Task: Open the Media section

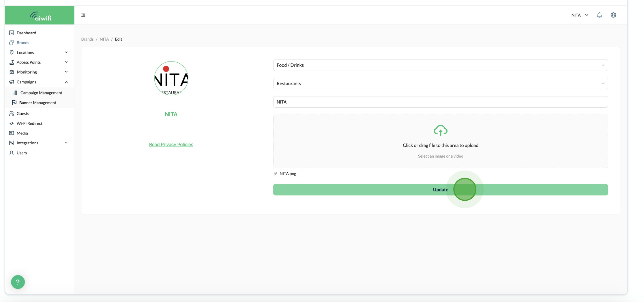Action: click(22, 133)
